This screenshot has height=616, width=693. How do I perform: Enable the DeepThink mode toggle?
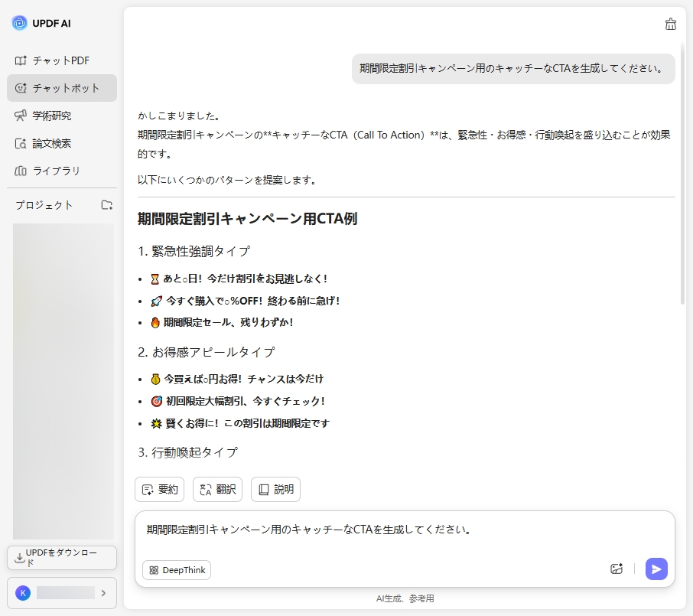tap(176, 570)
